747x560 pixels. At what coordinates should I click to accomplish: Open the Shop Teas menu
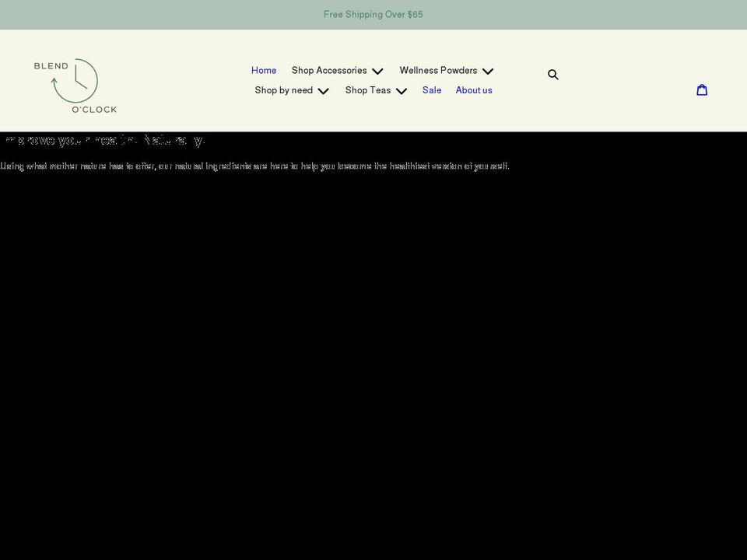(x=367, y=90)
